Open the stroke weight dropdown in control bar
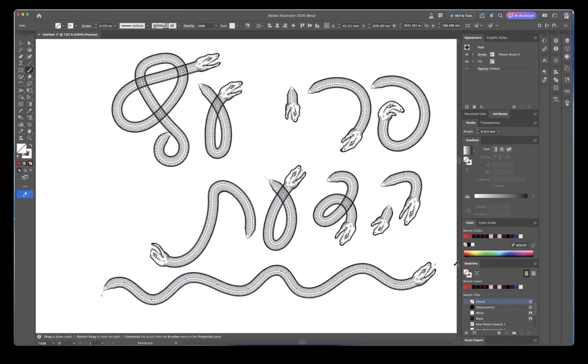 [x=115, y=26]
